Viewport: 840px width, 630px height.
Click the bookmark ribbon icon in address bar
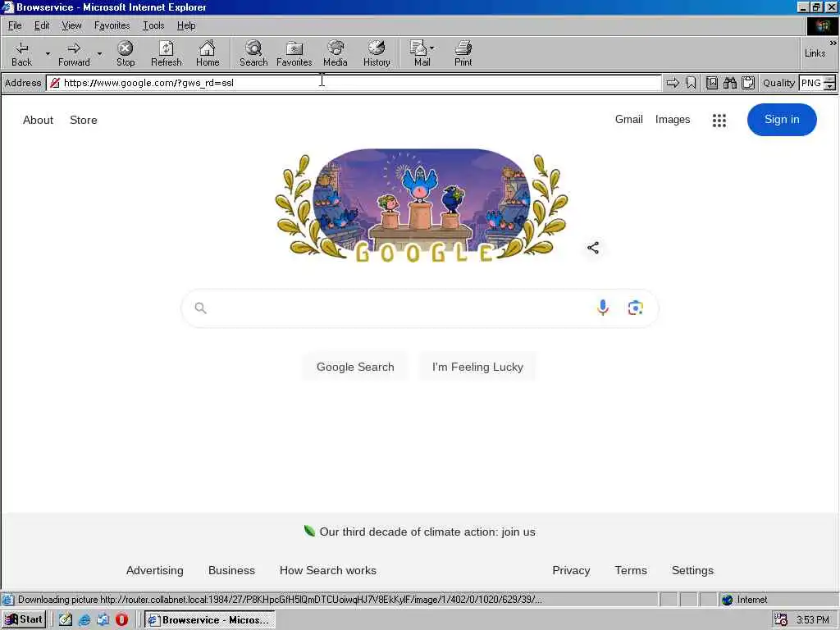click(x=691, y=83)
